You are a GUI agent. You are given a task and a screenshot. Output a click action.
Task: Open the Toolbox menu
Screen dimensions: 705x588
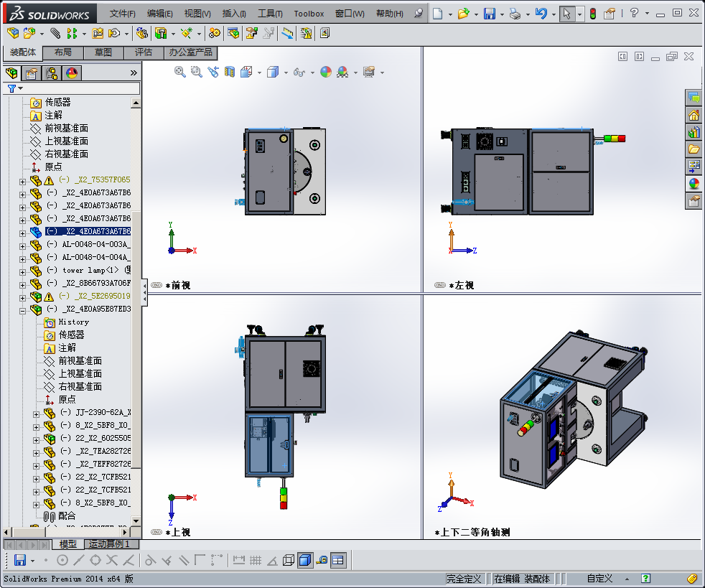tap(309, 14)
